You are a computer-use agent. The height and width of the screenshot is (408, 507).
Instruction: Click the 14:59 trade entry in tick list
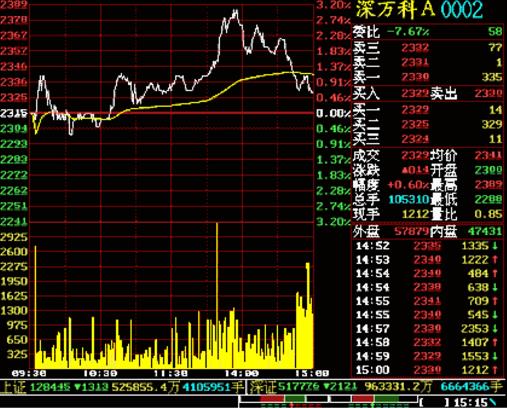pyautogui.click(x=427, y=356)
